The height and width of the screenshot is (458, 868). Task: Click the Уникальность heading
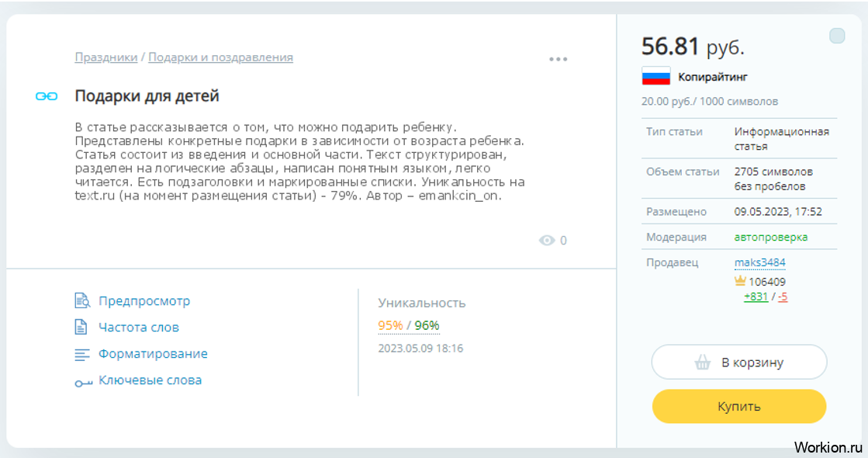tap(422, 304)
